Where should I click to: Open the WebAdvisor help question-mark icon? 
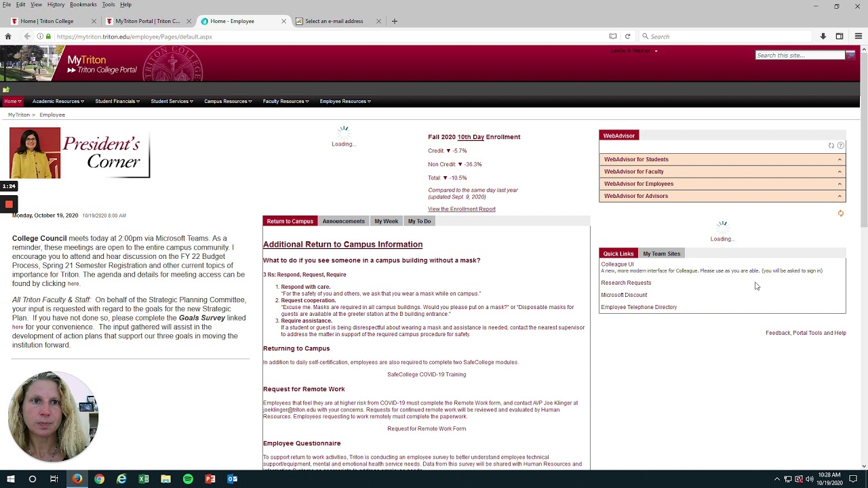point(841,146)
